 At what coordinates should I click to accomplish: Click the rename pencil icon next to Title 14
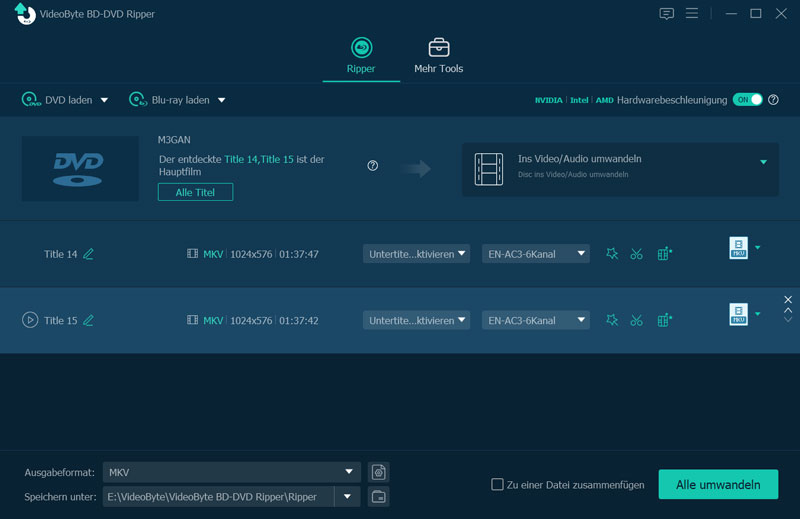(88, 254)
